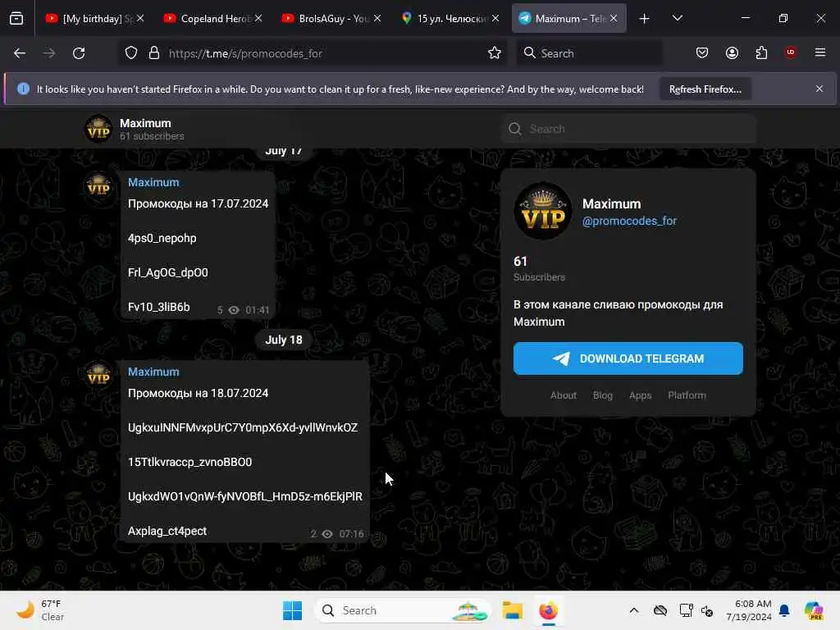The height and width of the screenshot is (630, 840).
Task: Click promo code 15Ttlkvraccp_zvnoBBO0
Action: tap(189, 463)
